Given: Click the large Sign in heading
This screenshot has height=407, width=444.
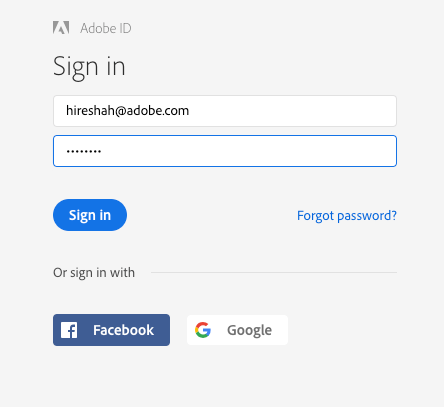Looking at the screenshot, I should pyautogui.click(x=89, y=68).
